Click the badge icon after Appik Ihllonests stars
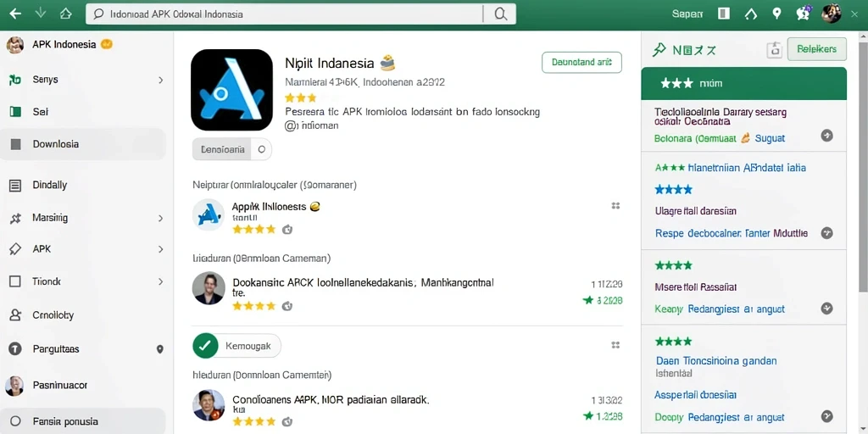The width and height of the screenshot is (868, 434). (x=287, y=229)
